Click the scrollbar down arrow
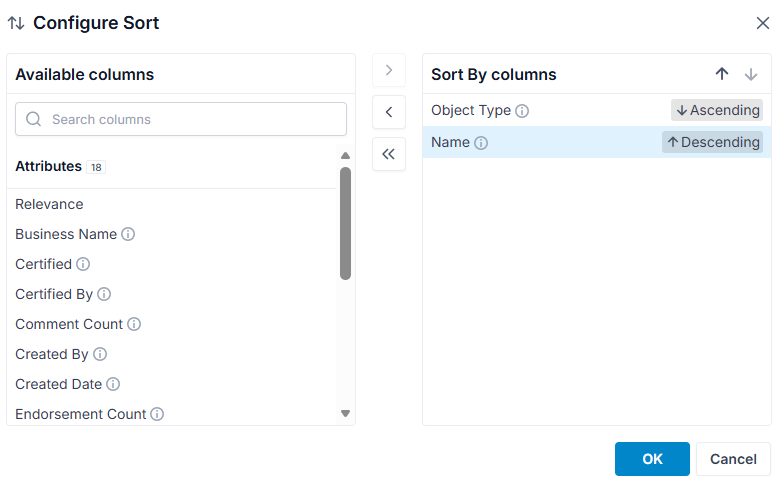This screenshot has height=486, width=779. (346, 413)
